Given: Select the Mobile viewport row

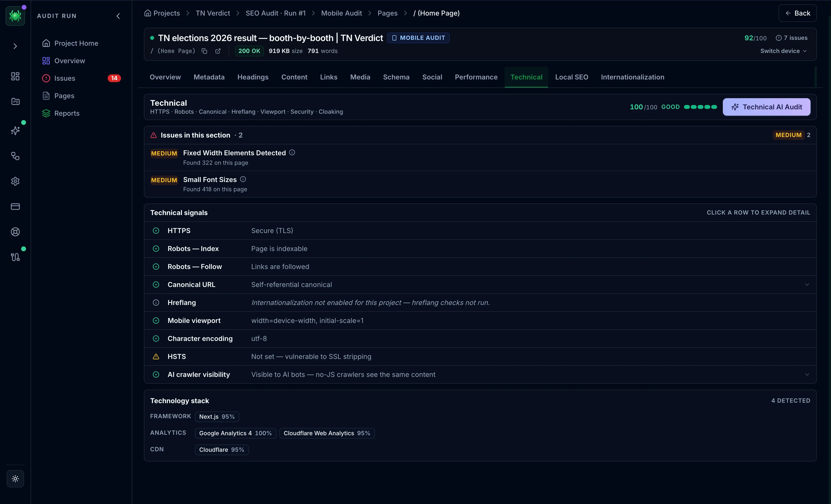Looking at the screenshot, I should coord(480,321).
